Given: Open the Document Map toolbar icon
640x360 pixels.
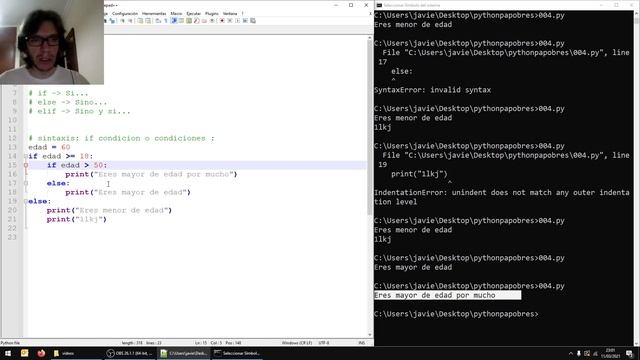Looking at the screenshot, I should 189,20.
